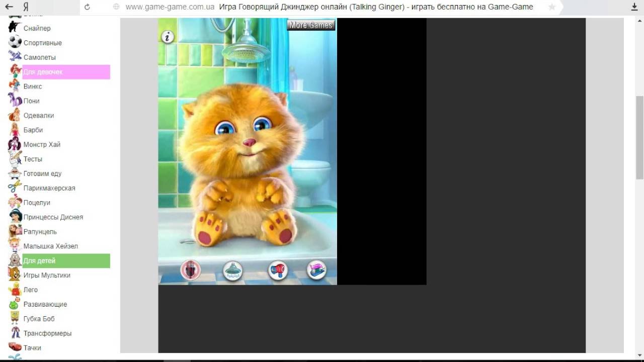
Task: Open the Трансформеры category
Action: click(x=47, y=333)
